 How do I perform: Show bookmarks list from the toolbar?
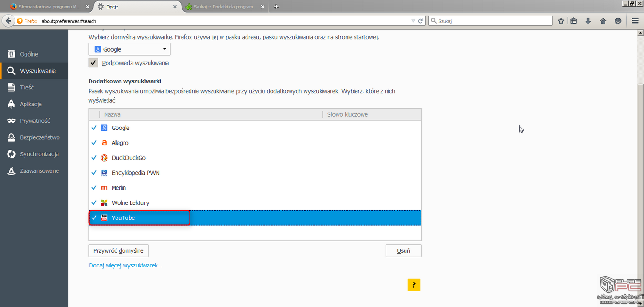pyautogui.click(x=574, y=21)
